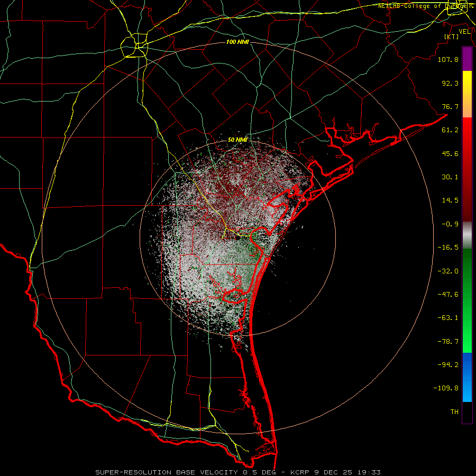Click the 45.6 velocity scale value

(x=450, y=153)
